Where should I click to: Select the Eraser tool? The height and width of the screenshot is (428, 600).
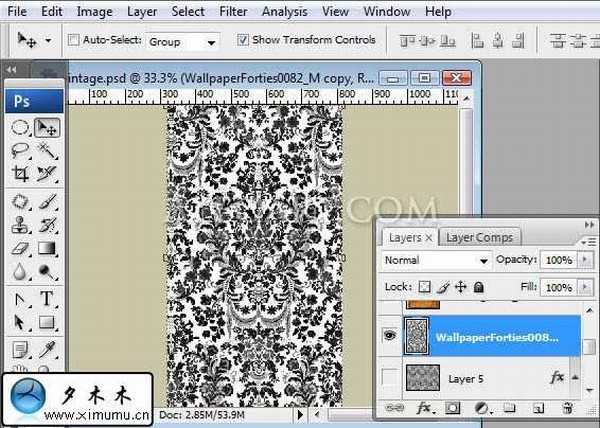20,249
